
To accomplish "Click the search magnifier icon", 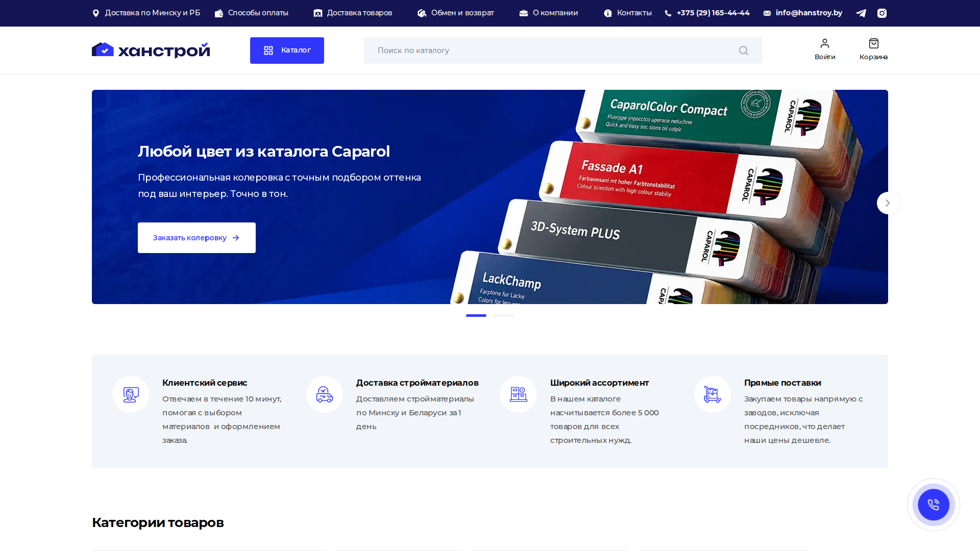I will pos(744,51).
